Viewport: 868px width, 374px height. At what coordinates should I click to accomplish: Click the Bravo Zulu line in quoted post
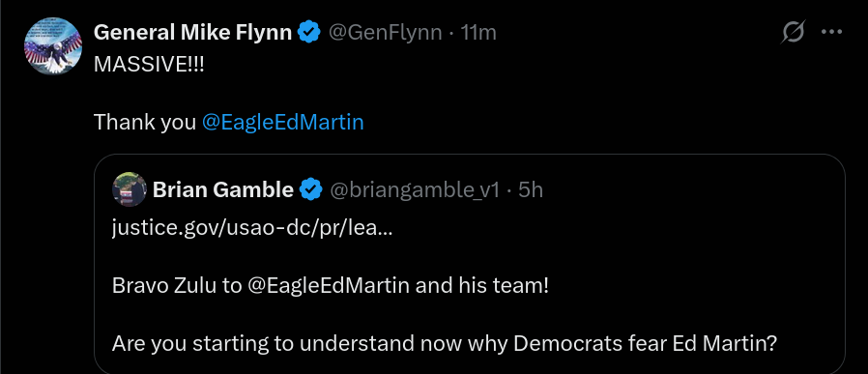tap(330, 286)
